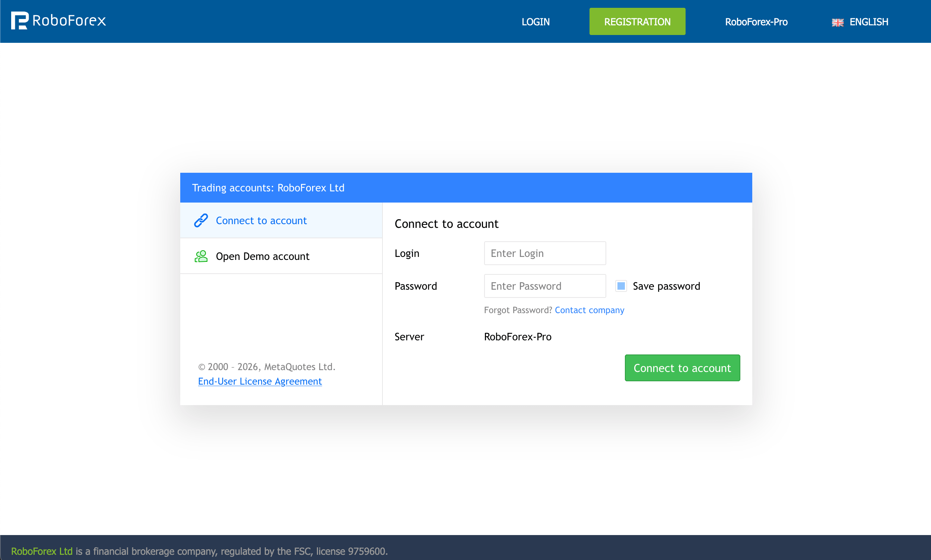Click the Save password label
931x560 pixels.
tap(666, 286)
